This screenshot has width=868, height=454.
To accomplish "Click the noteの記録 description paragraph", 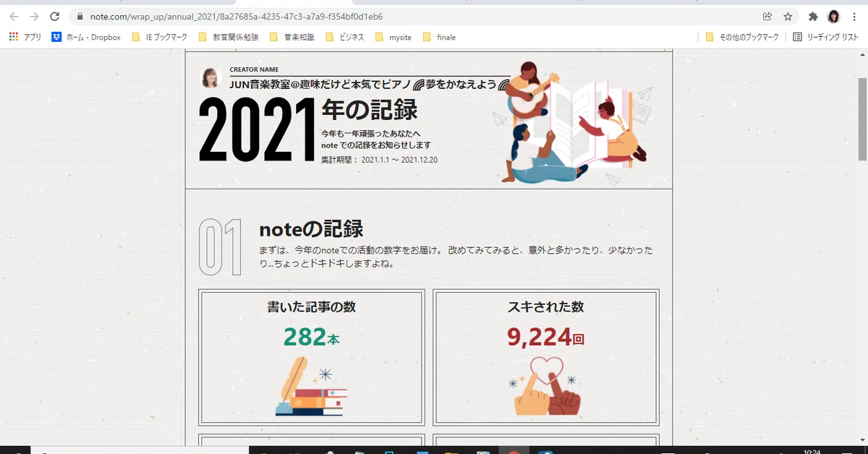I will (x=456, y=257).
